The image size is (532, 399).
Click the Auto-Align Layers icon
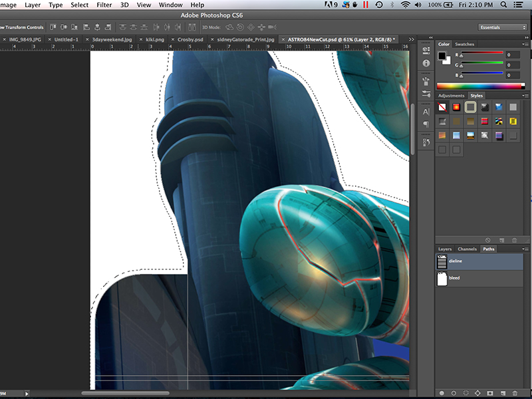192,27
